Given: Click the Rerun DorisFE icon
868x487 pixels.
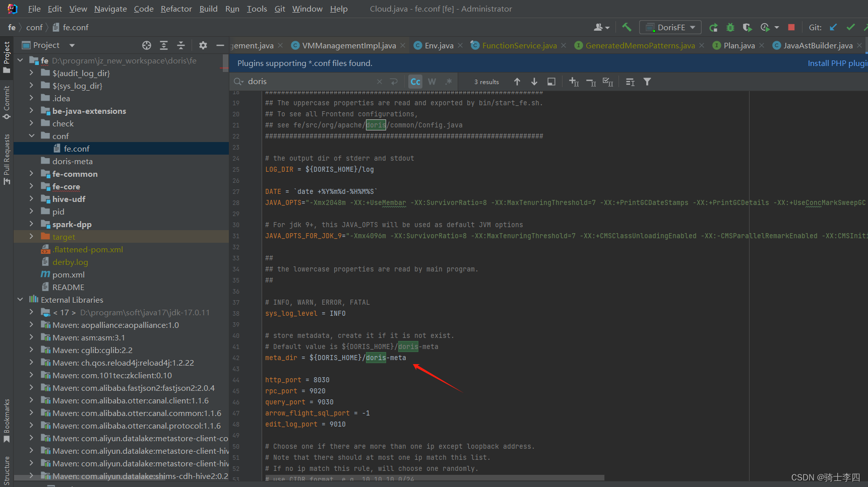Looking at the screenshot, I should point(713,27).
